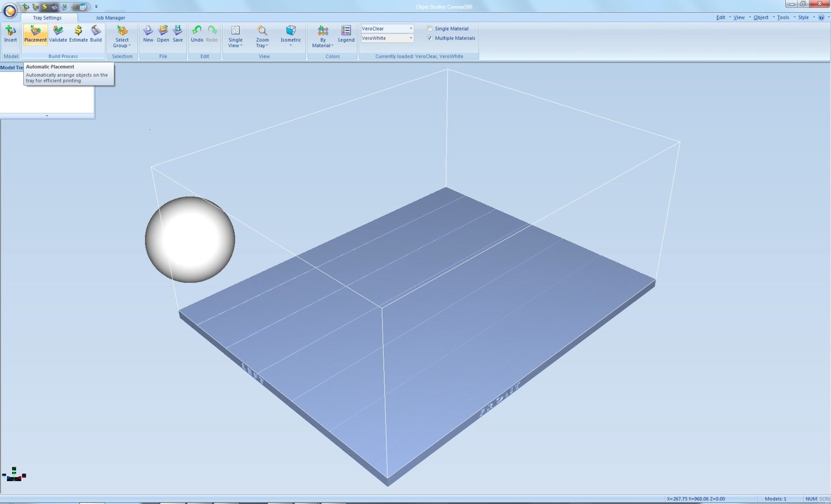Screen dimensions: 831x504
Task: Switch to Isometric view
Action: tap(290, 34)
